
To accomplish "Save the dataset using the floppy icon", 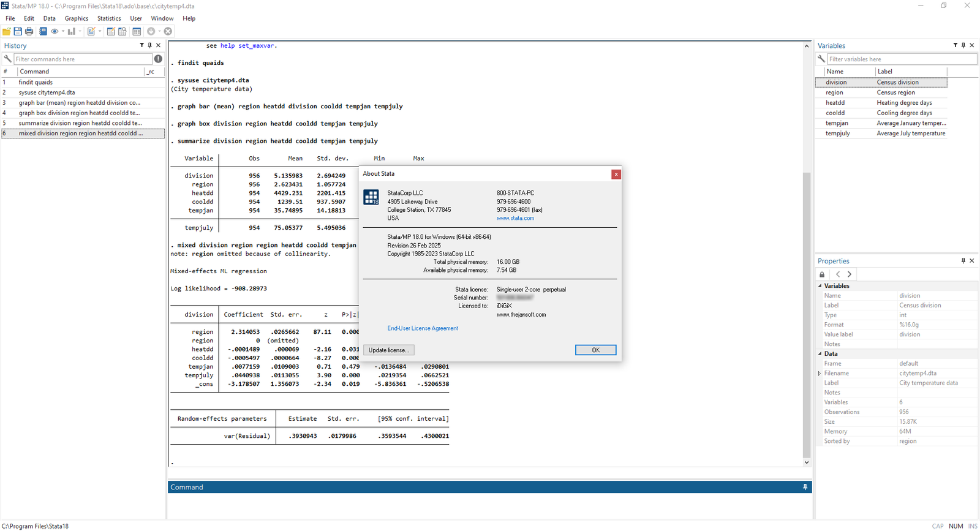I will click(18, 31).
